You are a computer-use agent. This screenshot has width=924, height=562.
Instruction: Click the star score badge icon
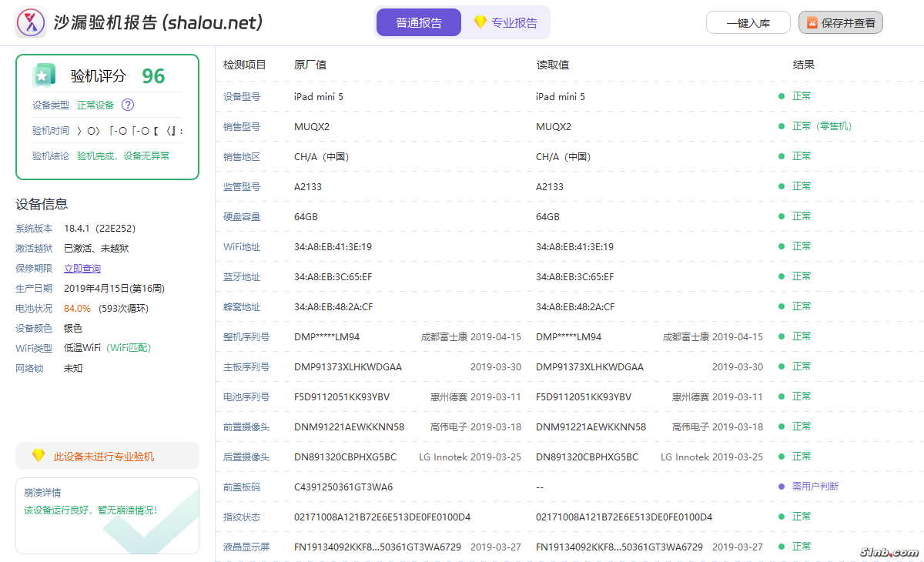pos(43,75)
